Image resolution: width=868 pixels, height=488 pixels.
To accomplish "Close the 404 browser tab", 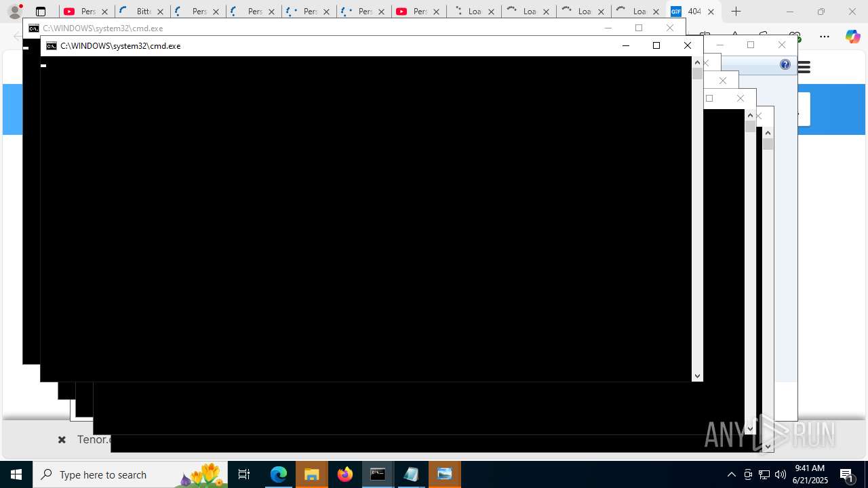I will [711, 12].
